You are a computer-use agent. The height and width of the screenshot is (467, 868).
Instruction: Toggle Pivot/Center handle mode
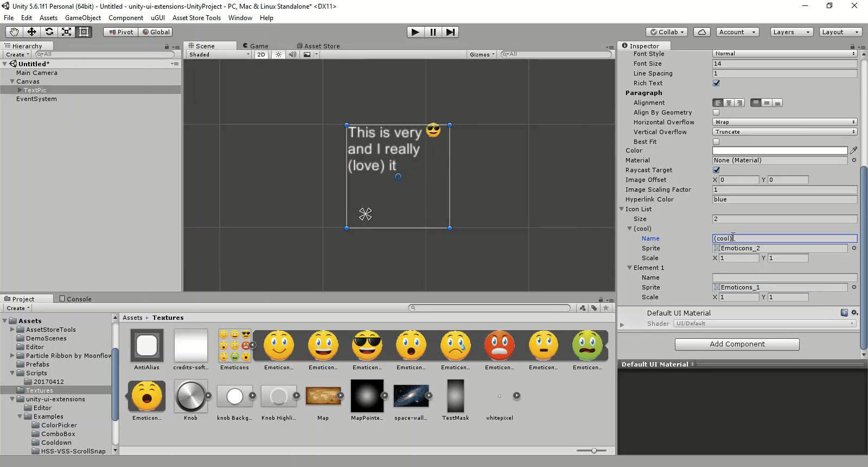[x=121, y=32]
